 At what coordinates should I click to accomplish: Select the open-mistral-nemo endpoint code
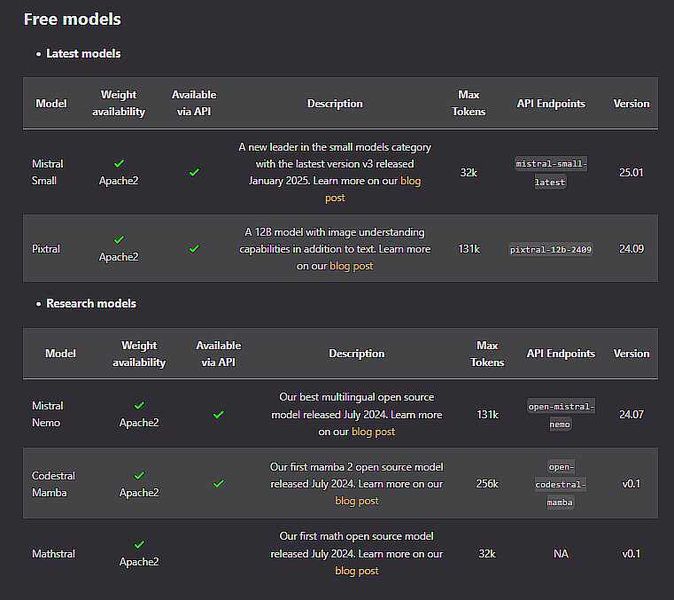(561, 415)
